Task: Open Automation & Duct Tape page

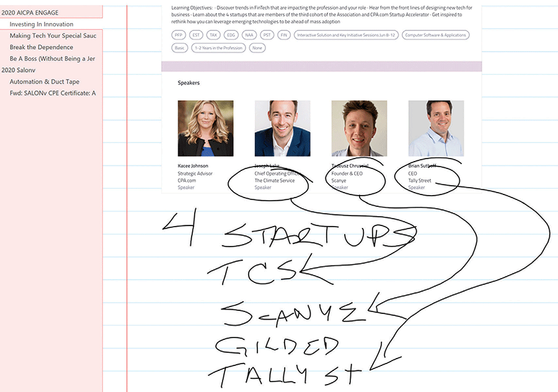Action: tap(51, 82)
